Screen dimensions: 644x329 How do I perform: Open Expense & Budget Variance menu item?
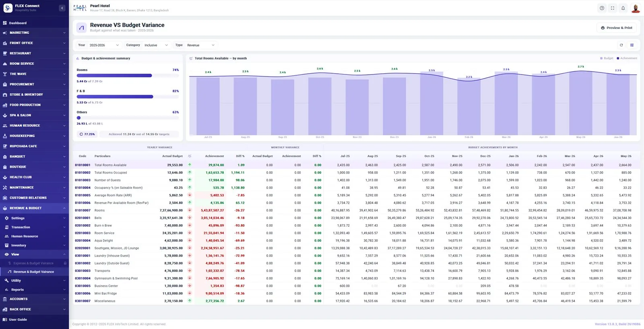pos(34,263)
